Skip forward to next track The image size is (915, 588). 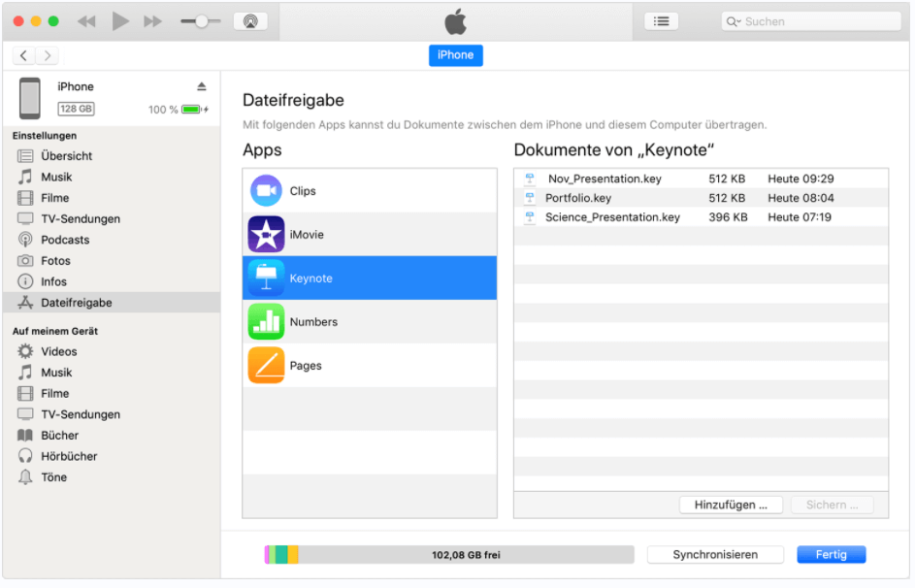click(x=152, y=21)
